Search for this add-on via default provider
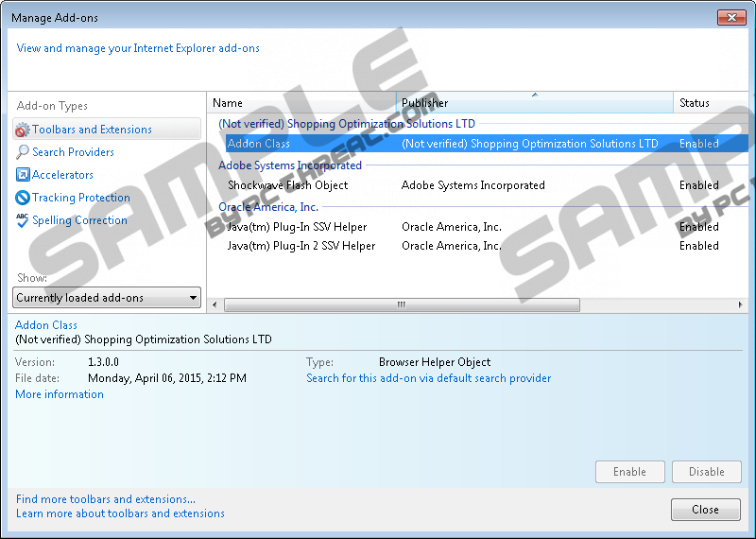This screenshot has width=756, height=539. pyautogui.click(x=428, y=378)
